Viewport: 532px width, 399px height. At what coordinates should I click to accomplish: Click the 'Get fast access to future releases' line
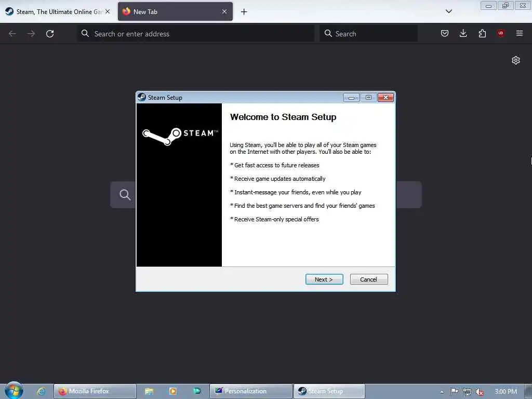tap(275, 165)
